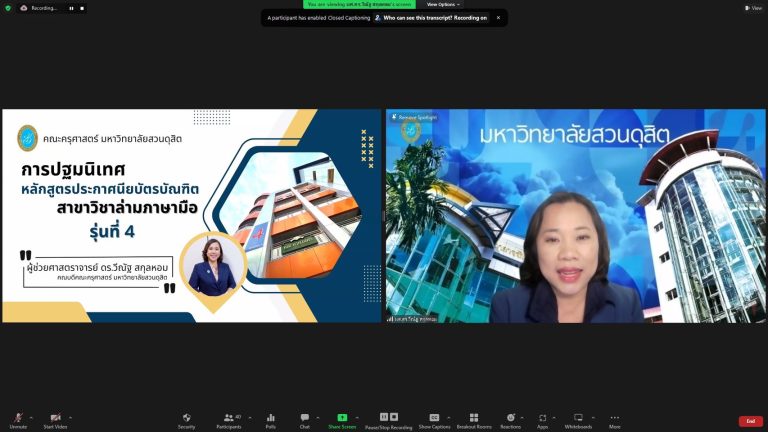The image size is (768, 432).
Task: Open the Security options
Action: click(x=186, y=420)
